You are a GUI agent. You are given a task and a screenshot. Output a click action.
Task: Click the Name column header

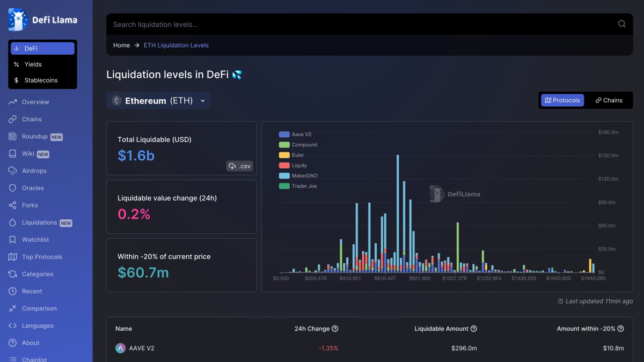(x=123, y=329)
